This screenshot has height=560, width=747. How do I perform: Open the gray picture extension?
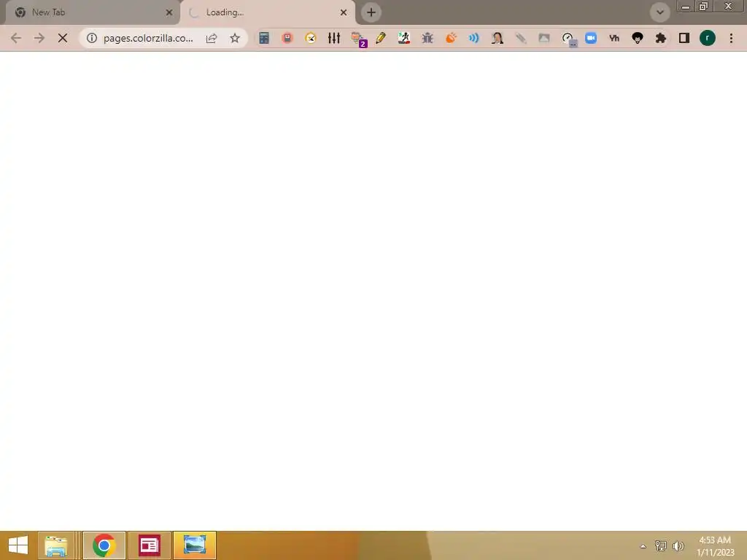[544, 38]
